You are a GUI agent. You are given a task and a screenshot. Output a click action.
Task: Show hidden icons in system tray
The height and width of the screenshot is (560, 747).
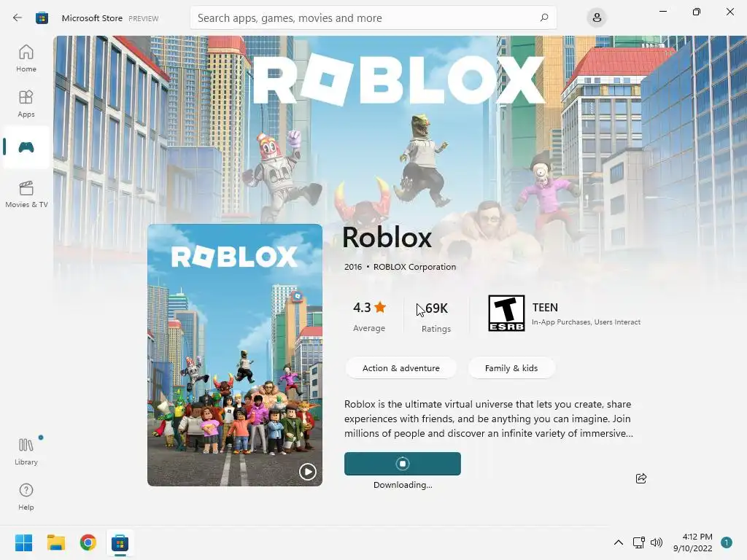pyautogui.click(x=619, y=542)
